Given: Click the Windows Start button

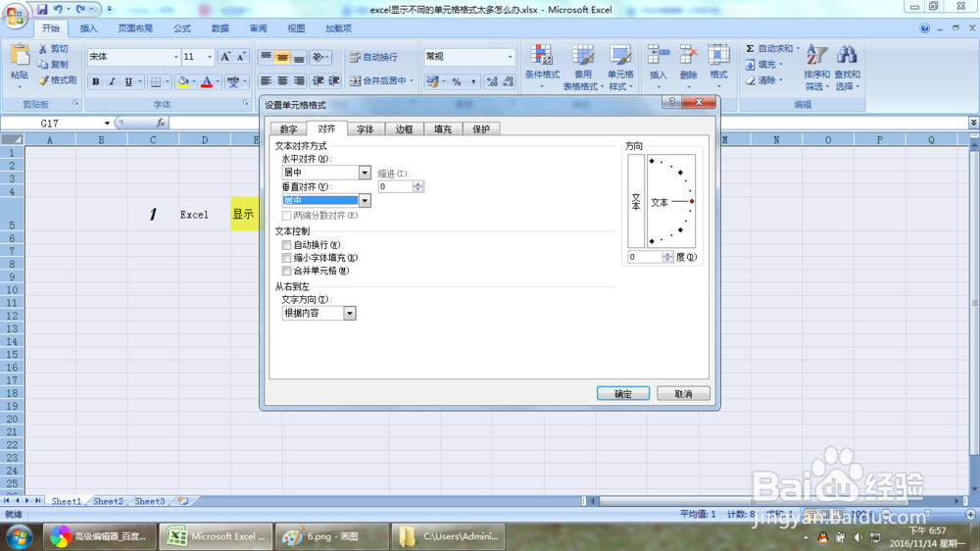Looking at the screenshot, I should pyautogui.click(x=18, y=536).
